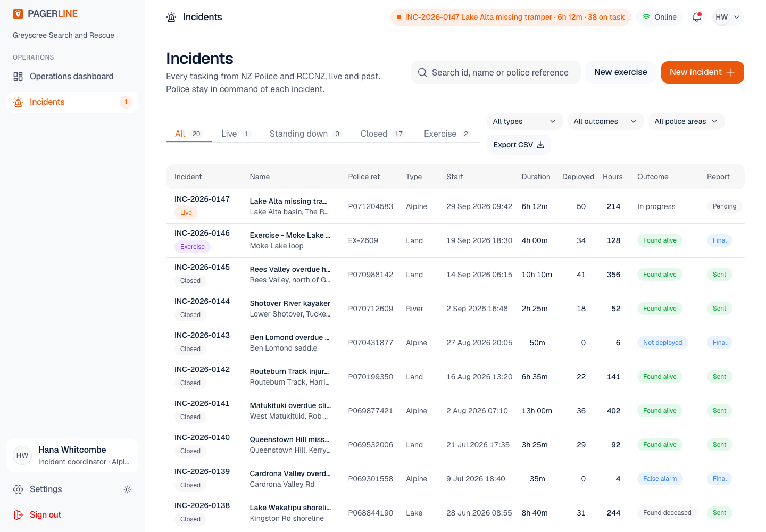Open Operations dashboard in sidebar

click(72, 77)
